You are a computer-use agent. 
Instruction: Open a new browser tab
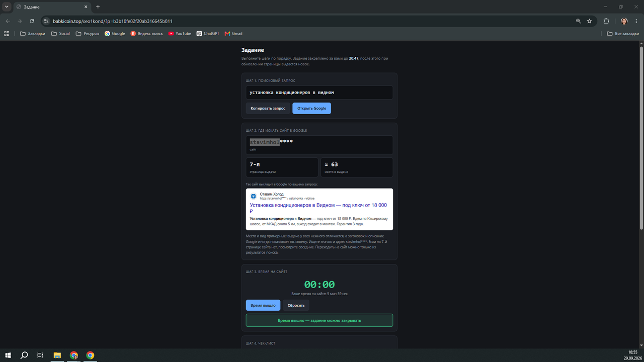pos(98,7)
